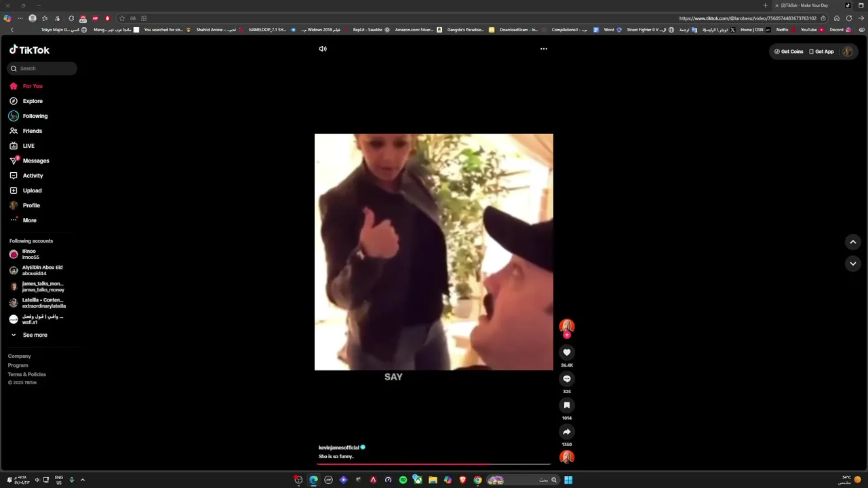Click the playing video to pause
This screenshot has width=868, height=488.
click(434, 252)
